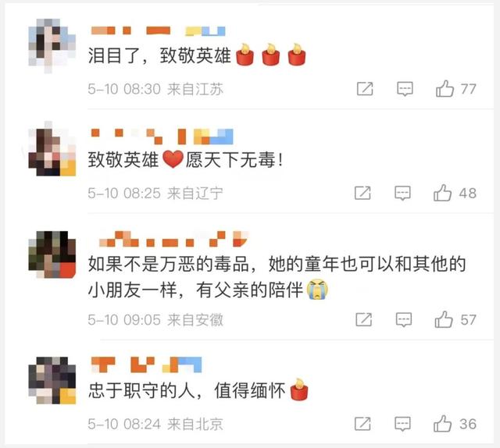
Task: Share the Anhui comment posted 09:05
Action: [x=364, y=319]
